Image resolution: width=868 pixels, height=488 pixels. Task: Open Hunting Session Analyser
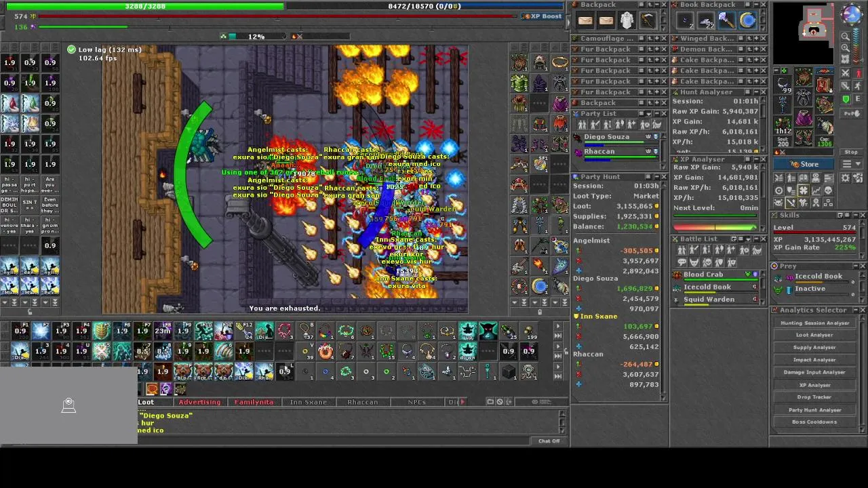point(814,323)
